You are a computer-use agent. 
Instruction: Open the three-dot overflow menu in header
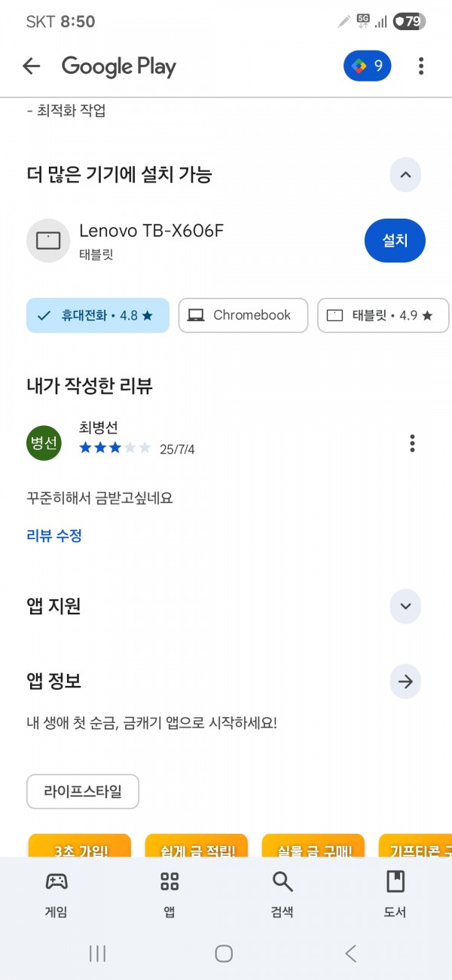[421, 66]
